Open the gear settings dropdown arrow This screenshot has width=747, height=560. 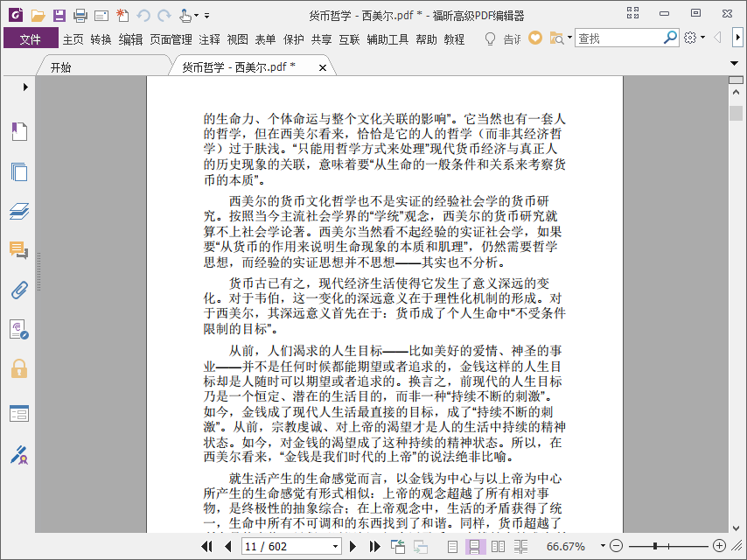click(x=702, y=38)
